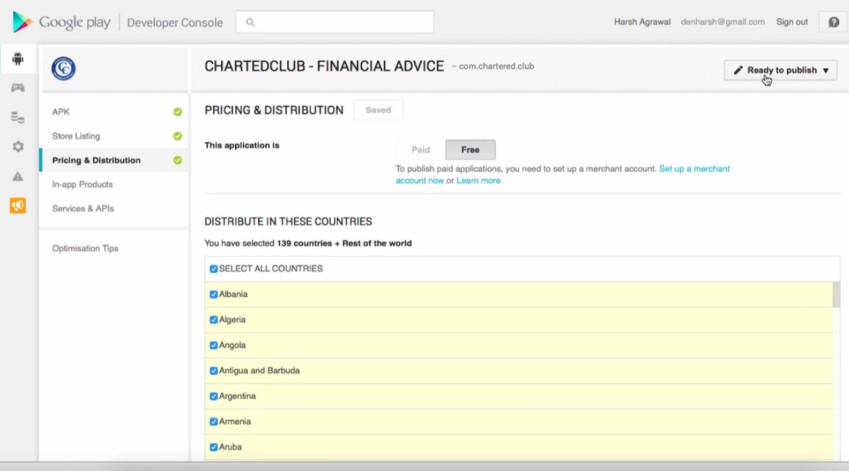
Task: Focus the console search field
Action: (x=335, y=22)
